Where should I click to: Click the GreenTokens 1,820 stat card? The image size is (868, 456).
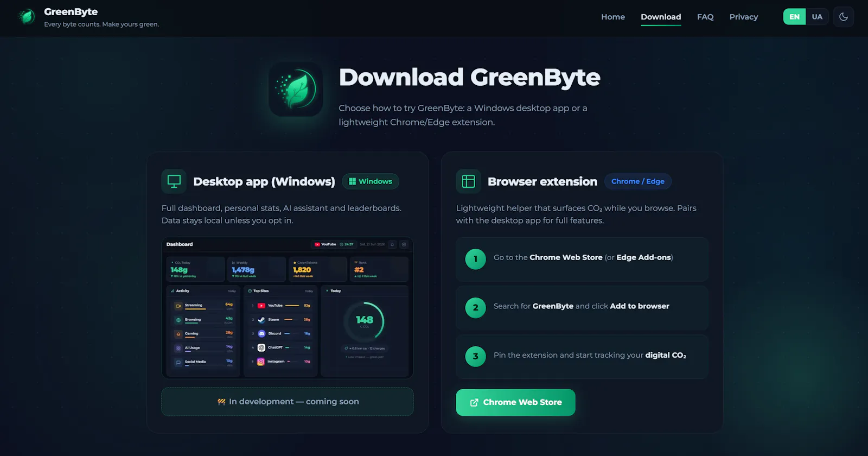point(318,269)
